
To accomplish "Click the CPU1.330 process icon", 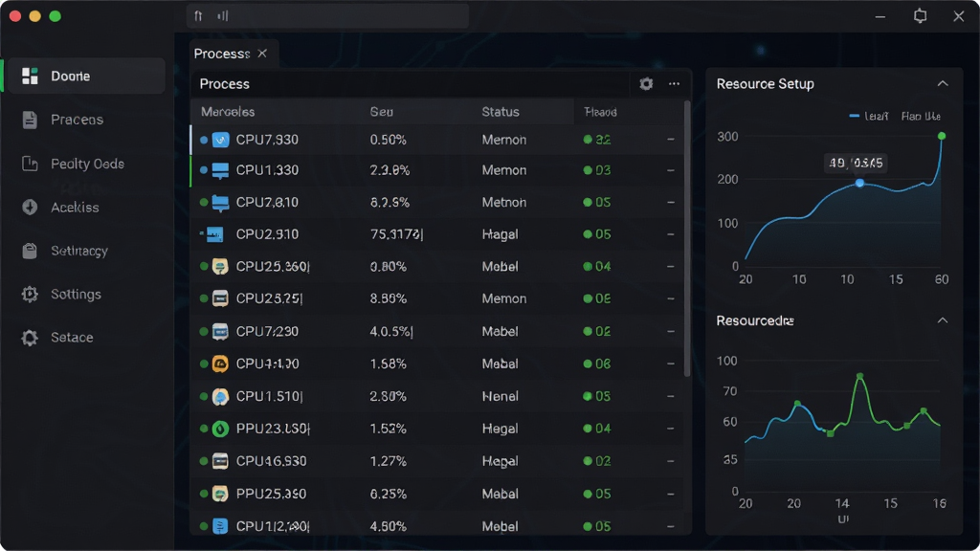I will (221, 170).
